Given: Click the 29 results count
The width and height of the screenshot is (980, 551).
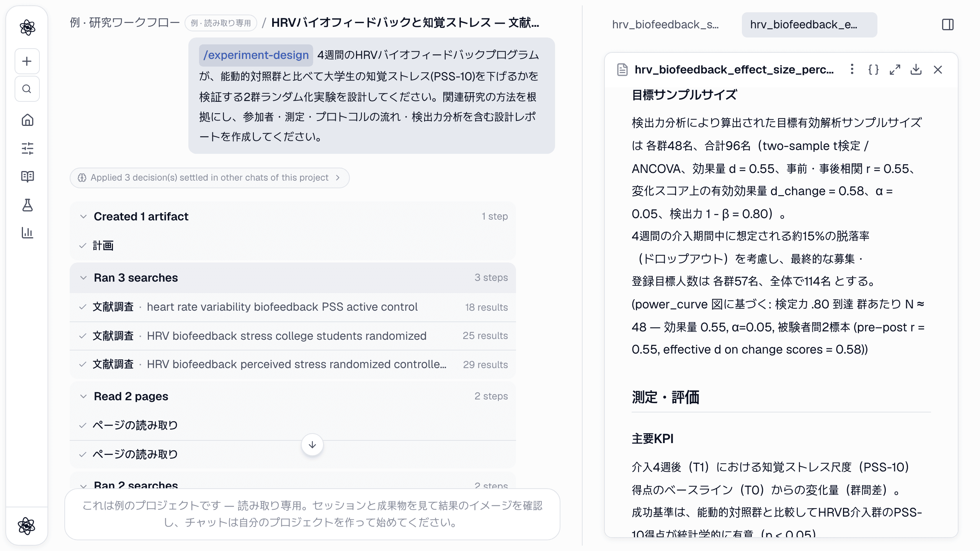Looking at the screenshot, I should (x=485, y=365).
